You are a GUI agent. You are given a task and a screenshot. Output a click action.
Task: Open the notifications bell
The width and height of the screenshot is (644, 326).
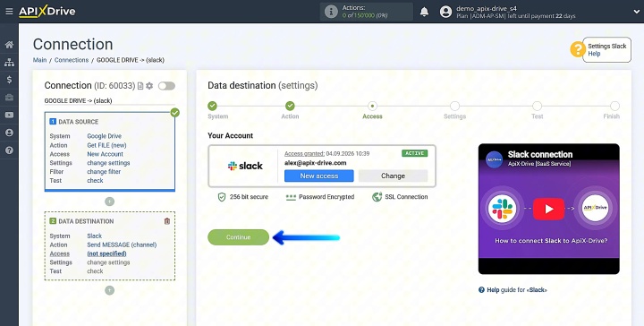pyautogui.click(x=424, y=12)
